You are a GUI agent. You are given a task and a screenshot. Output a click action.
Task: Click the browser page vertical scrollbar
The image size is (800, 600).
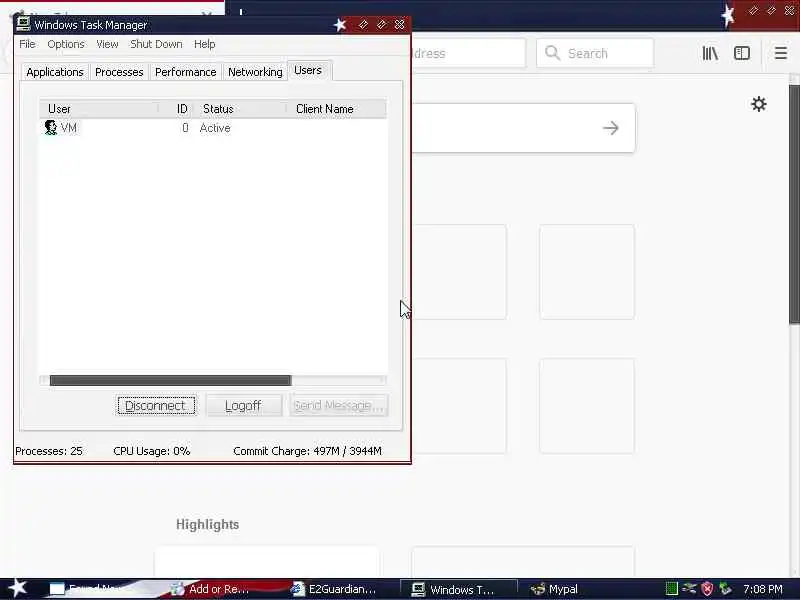coord(794,204)
